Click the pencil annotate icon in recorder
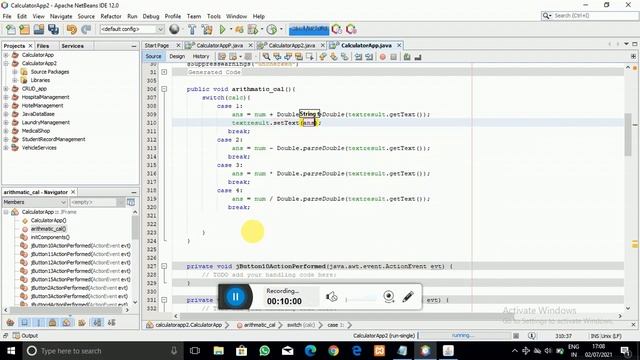The image size is (640, 360). (x=407, y=296)
